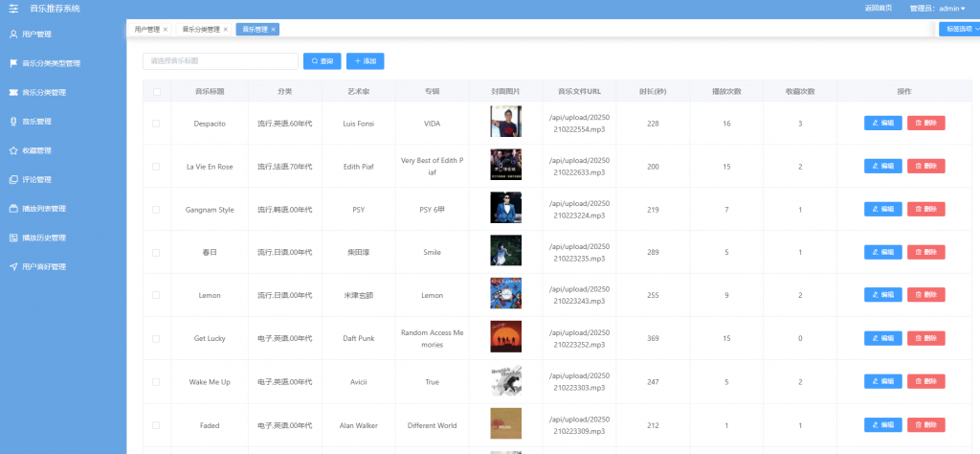This screenshot has width=980, height=454.
Task: Close the 音乐管理 tab
Action: [273, 30]
